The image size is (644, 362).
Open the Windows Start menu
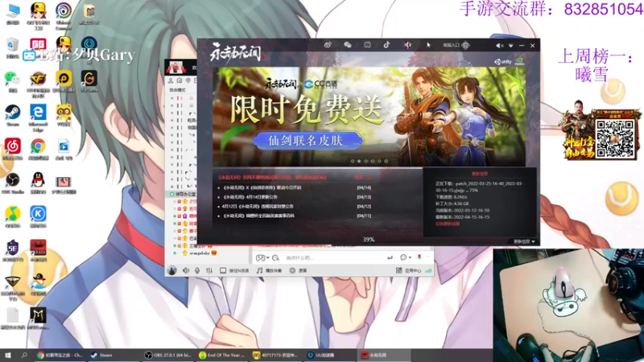coord(8,355)
